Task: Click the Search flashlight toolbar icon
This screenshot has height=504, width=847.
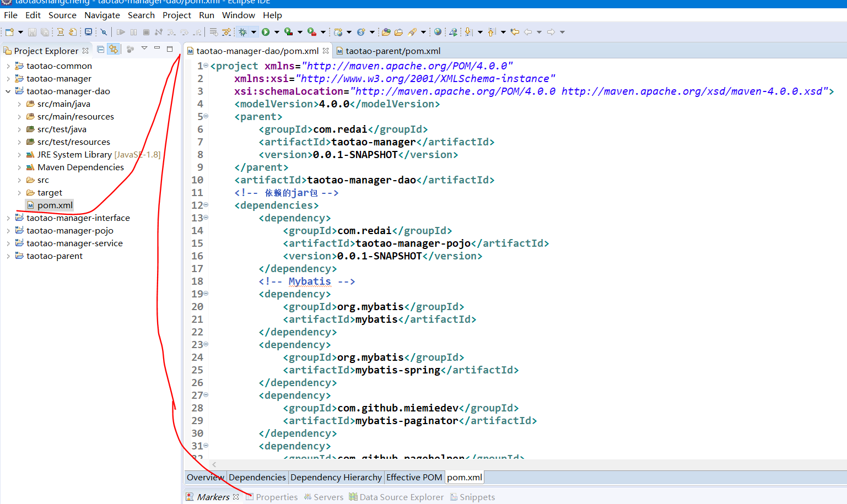Action: [412, 32]
